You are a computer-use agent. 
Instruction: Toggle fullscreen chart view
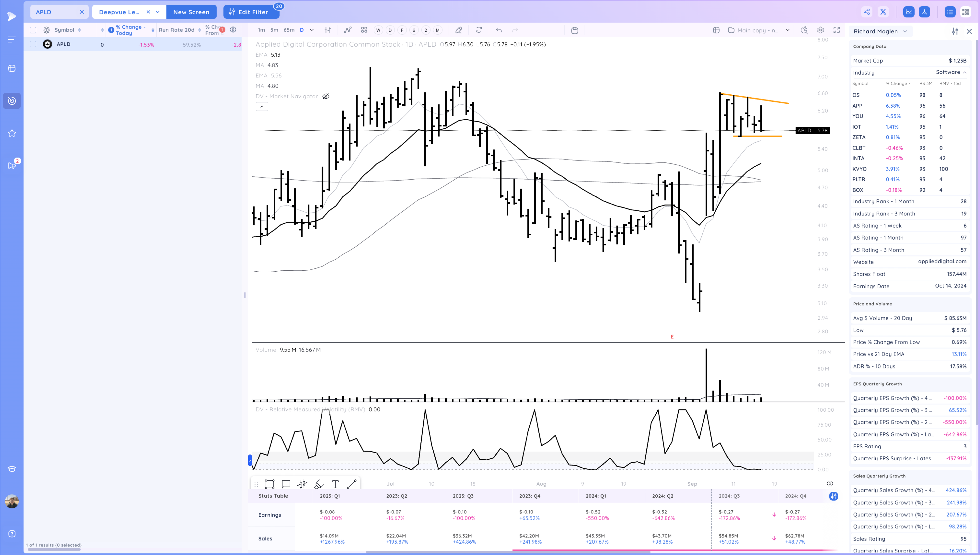[836, 30]
